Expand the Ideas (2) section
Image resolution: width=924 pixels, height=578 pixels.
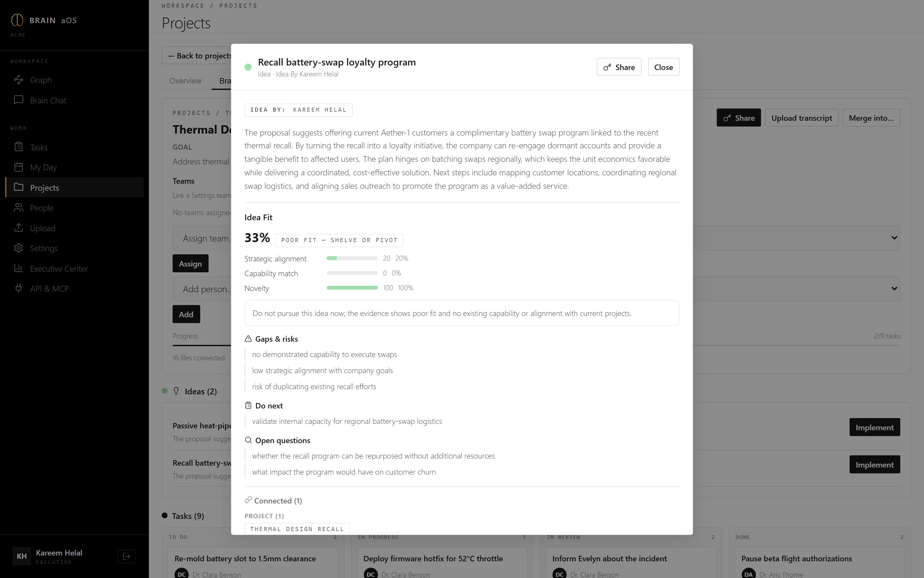[x=201, y=391]
